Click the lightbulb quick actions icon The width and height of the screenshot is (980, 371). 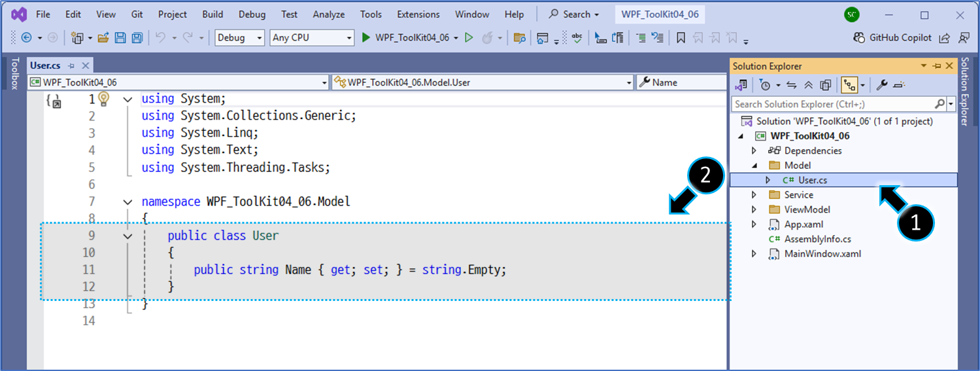click(103, 99)
